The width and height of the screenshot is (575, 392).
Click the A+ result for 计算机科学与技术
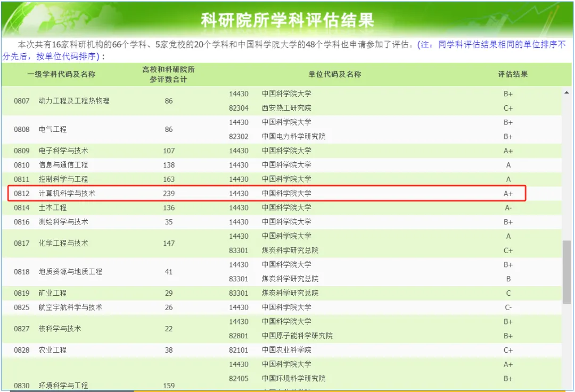[x=508, y=194]
